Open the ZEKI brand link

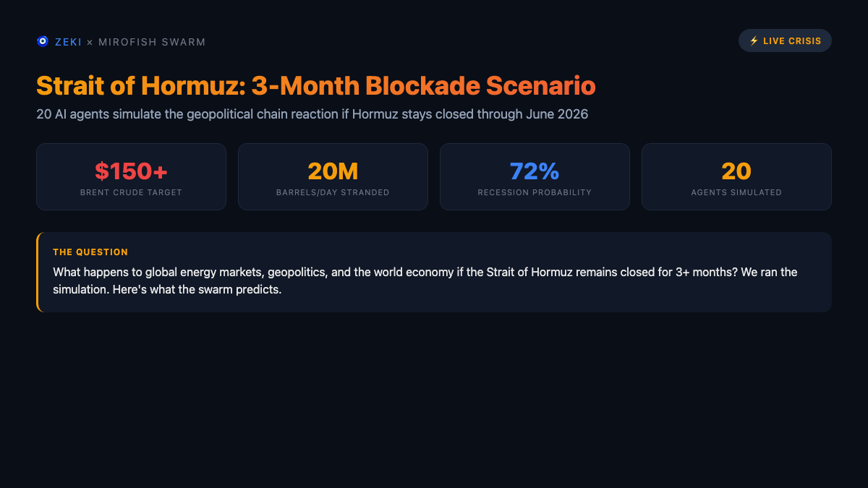tap(69, 42)
